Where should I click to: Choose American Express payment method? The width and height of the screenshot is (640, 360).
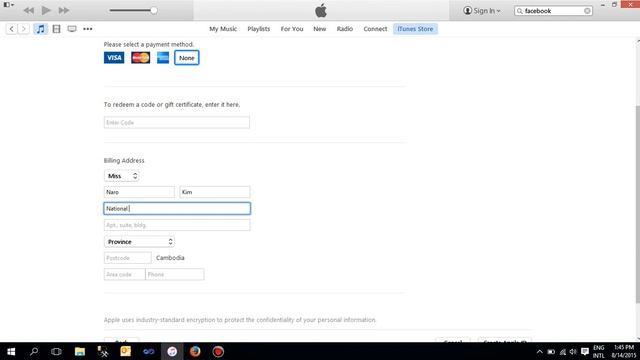163,58
